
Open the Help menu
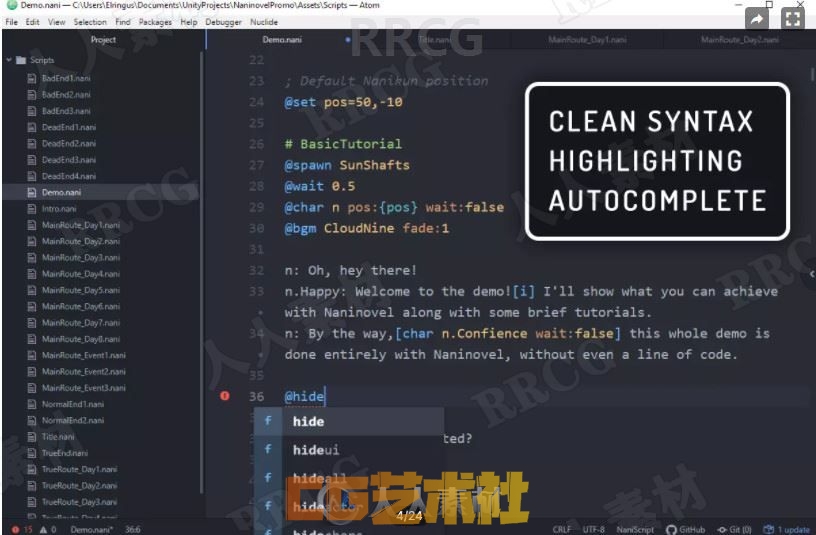point(188,22)
